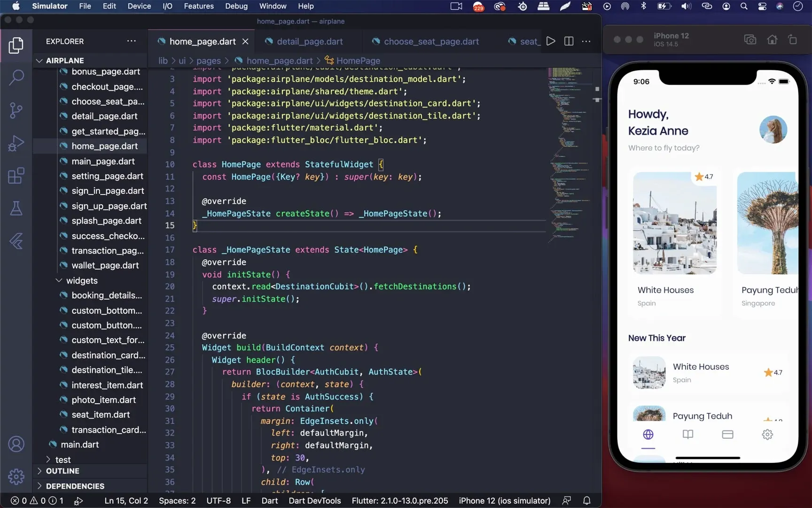812x508 pixels.
Task: Click the editor minimap code overview
Action: [x=570, y=155]
